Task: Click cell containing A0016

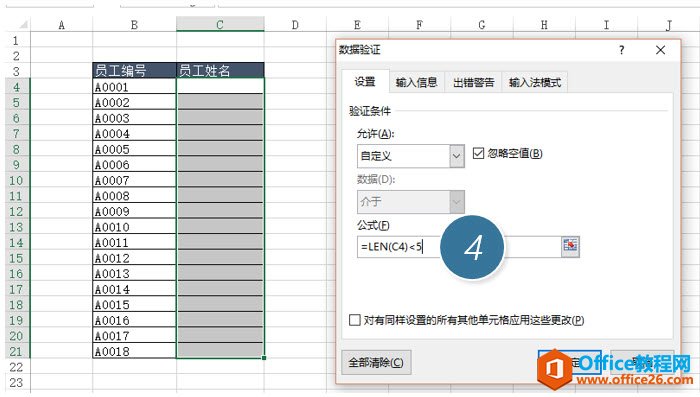Action: [134, 320]
